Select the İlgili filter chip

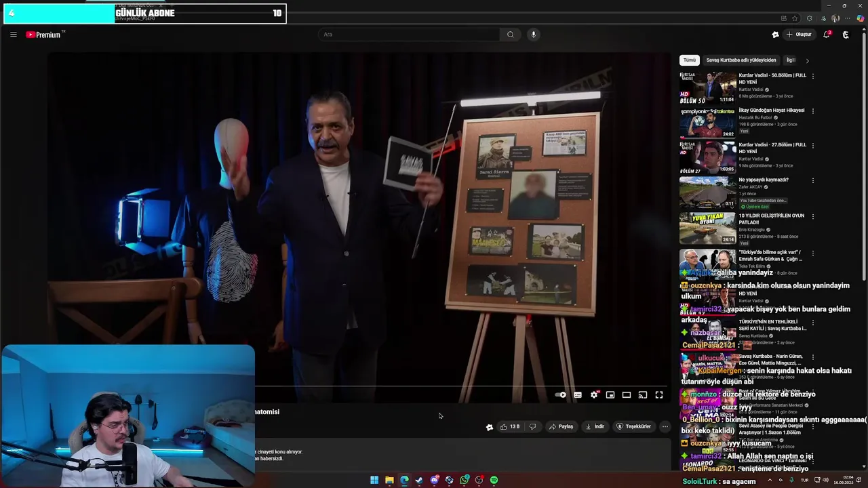click(791, 60)
